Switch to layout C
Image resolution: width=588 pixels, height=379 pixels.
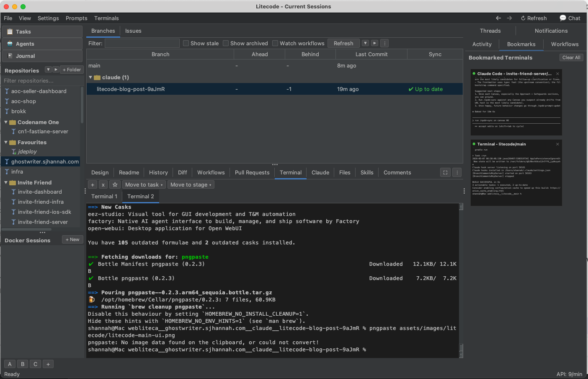pos(36,364)
